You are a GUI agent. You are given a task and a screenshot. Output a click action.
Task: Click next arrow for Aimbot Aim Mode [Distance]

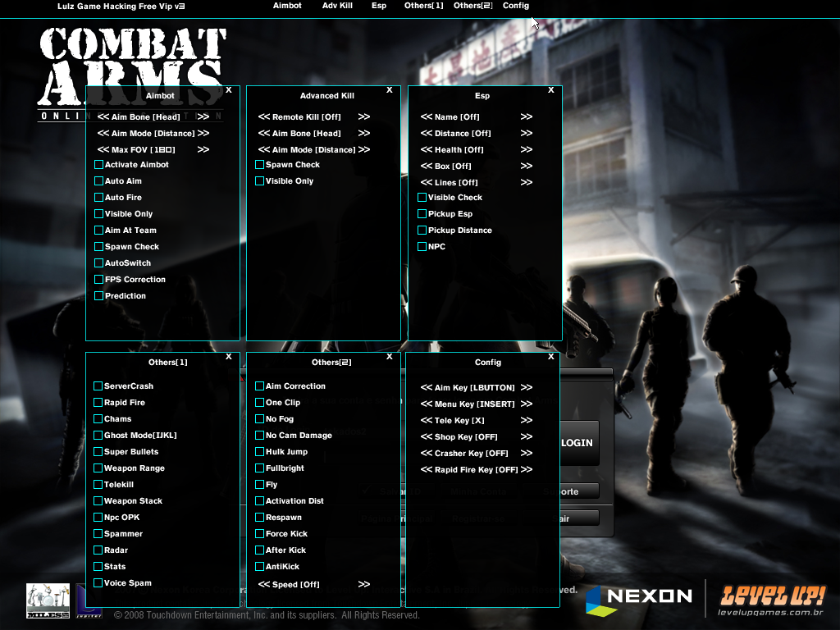[203, 133]
